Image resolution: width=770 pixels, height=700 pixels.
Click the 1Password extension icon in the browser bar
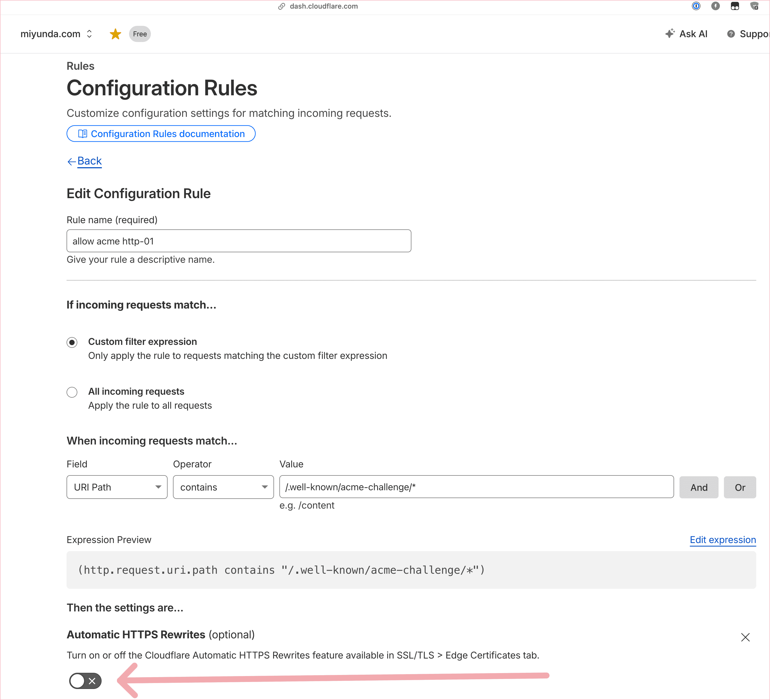point(696,6)
